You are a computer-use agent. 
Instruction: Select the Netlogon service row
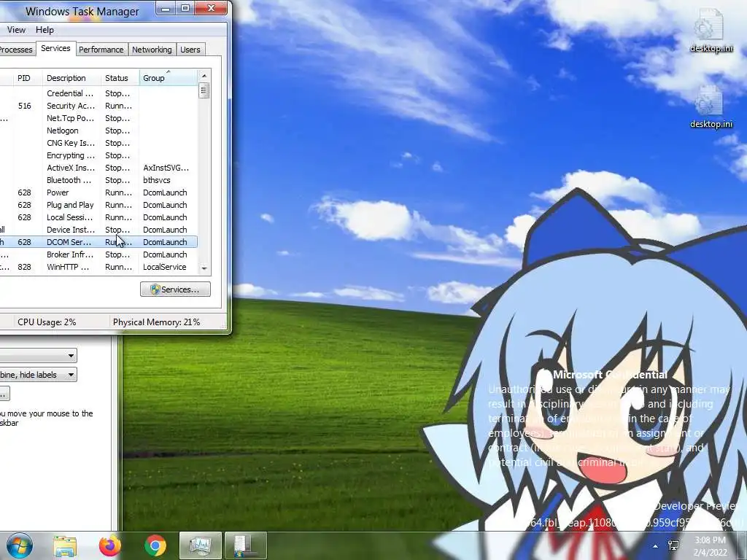(x=98, y=131)
